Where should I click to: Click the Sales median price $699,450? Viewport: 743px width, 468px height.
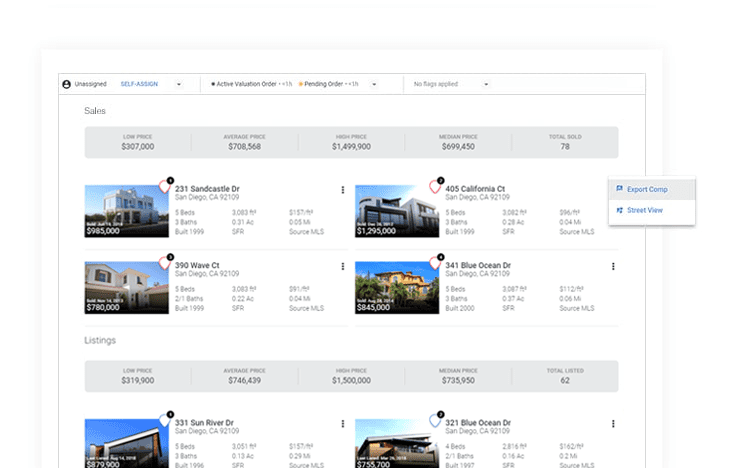pyautogui.click(x=458, y=147)
